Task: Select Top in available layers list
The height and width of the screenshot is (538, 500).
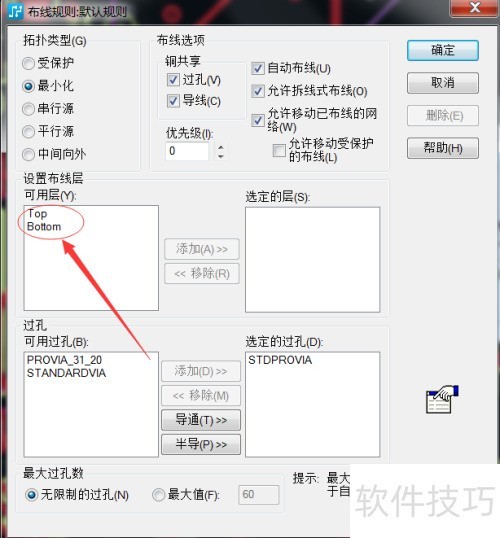Action: tap(37, 214)
